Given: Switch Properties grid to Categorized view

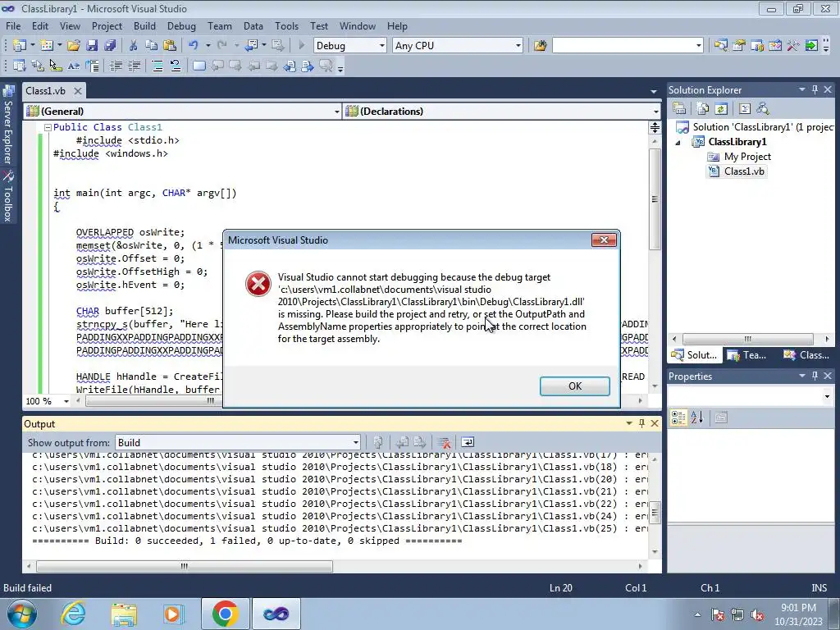Looking at the screenshot, I should coord(678,418).
